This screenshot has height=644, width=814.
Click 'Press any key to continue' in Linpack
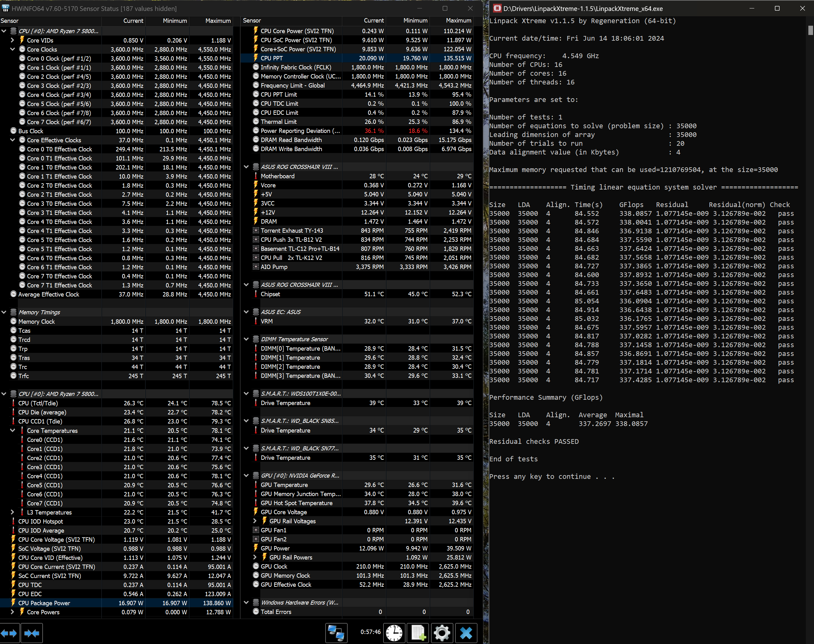coord(552,477)
